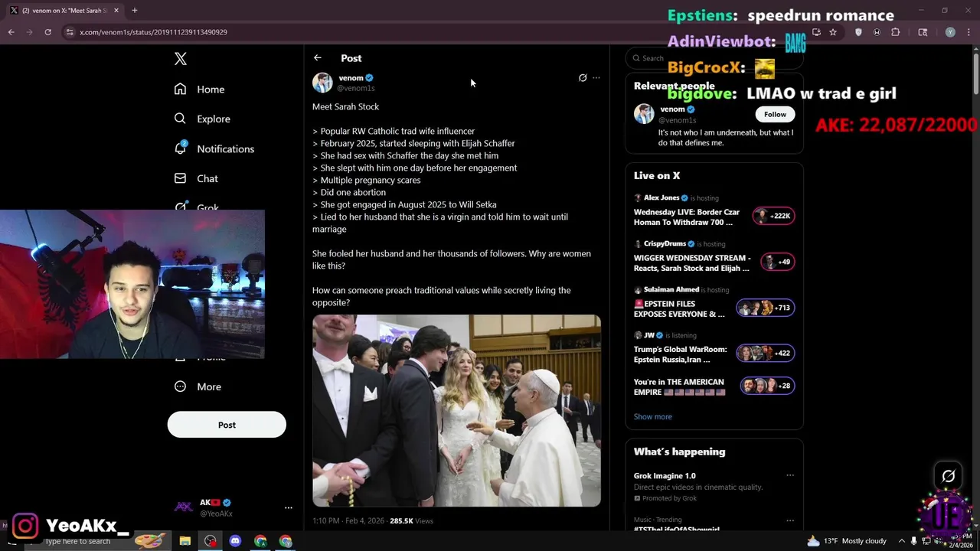Open the Extensions puzzle icon
980x551 pixels.
896,32
